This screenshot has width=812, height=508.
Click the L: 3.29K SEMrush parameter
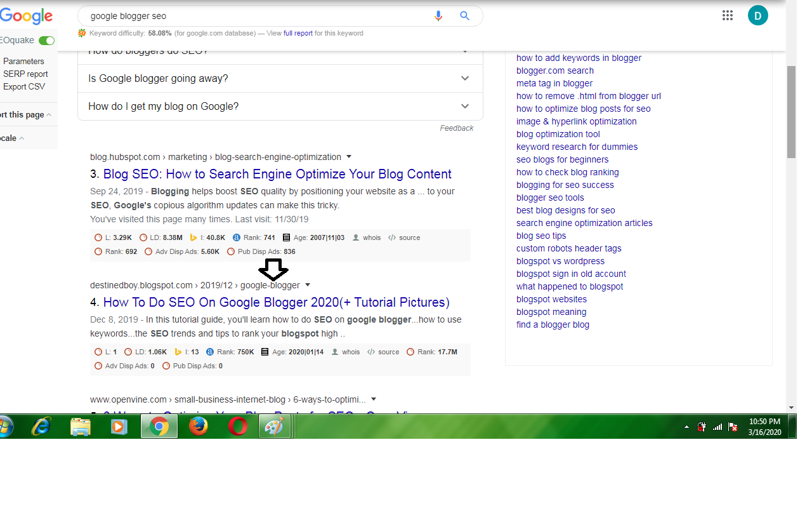[x=113, y=237]
